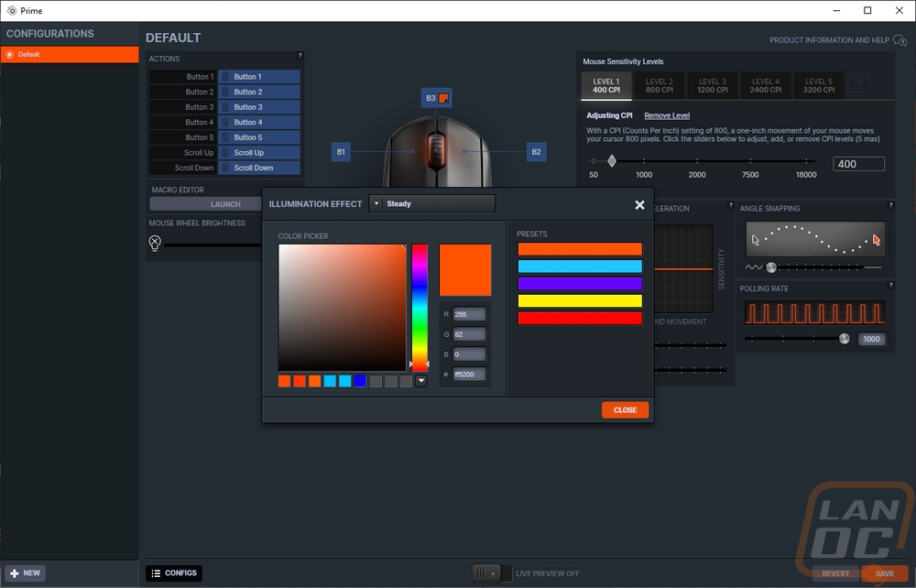Click the Remove Level link

pyautogui.click(x=667, y=115)
